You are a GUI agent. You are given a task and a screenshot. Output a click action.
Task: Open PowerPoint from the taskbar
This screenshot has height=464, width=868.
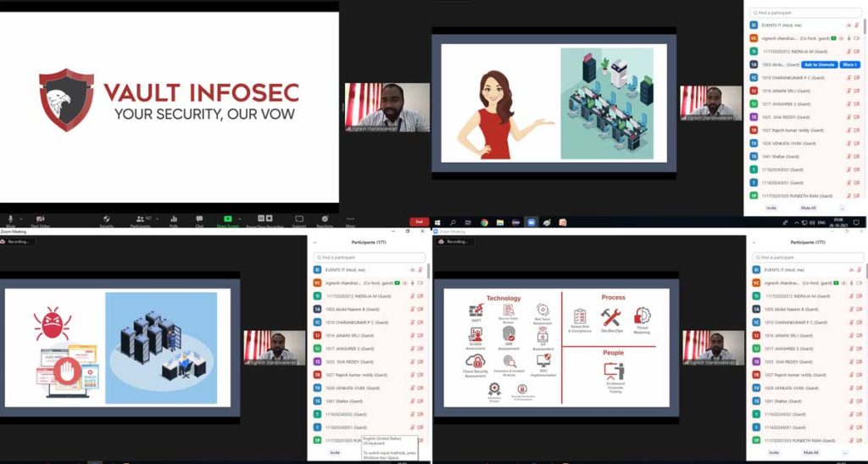coord(563,222)
